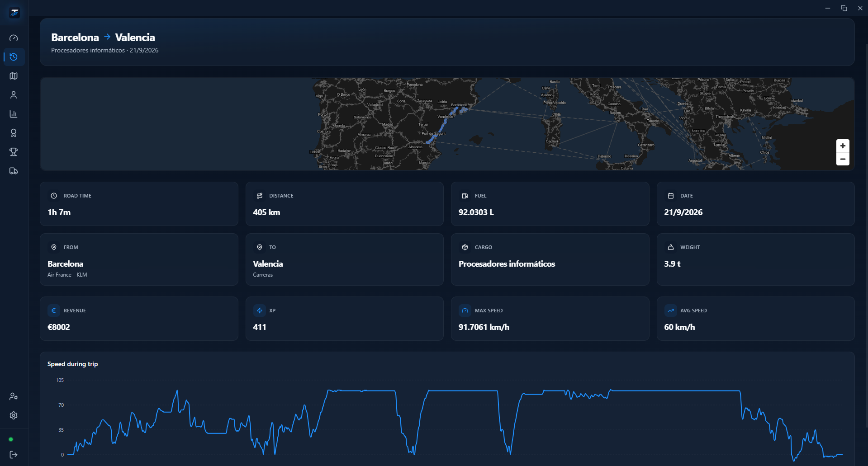Select the avg speed value '60 km/h'
Viewport: 868px width, 466px height.
click(679, 327)
